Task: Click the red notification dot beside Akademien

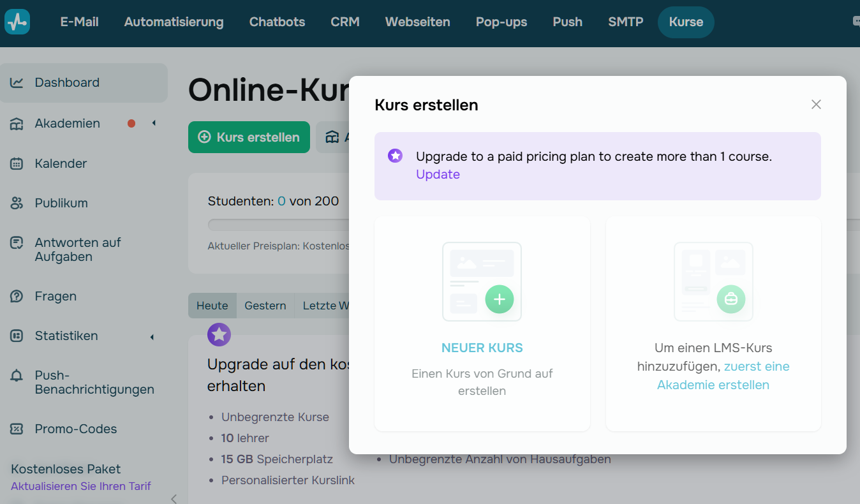Action: 131,123
